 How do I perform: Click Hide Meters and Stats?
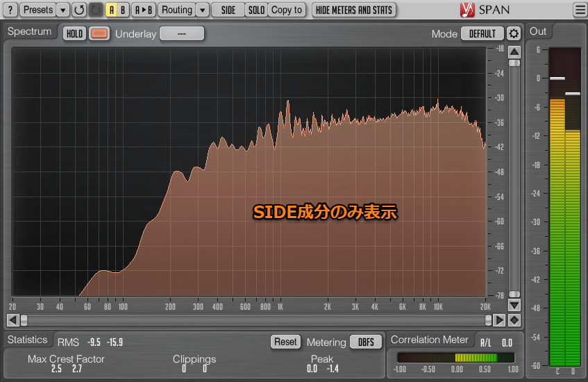353,10
